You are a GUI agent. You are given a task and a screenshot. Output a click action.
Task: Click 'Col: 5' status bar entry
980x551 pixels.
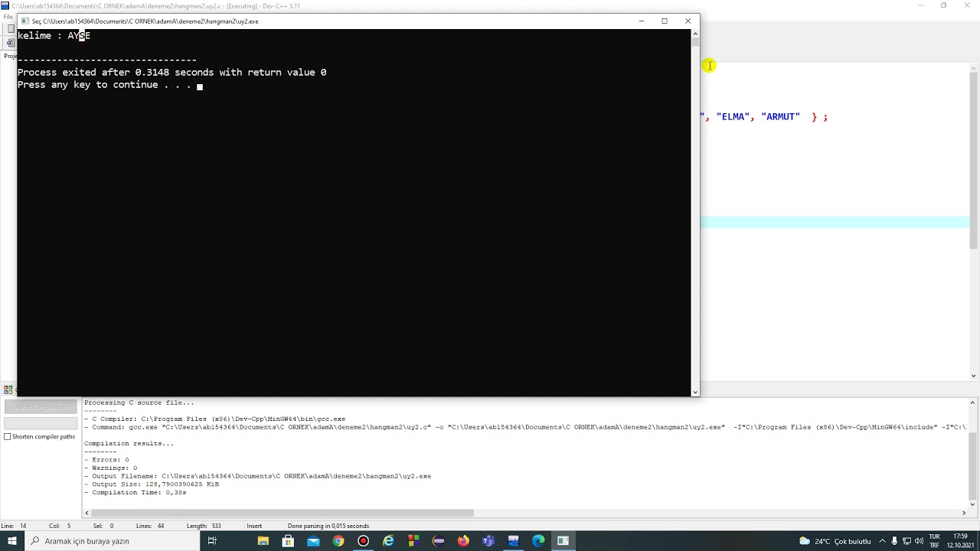[60, 527]
